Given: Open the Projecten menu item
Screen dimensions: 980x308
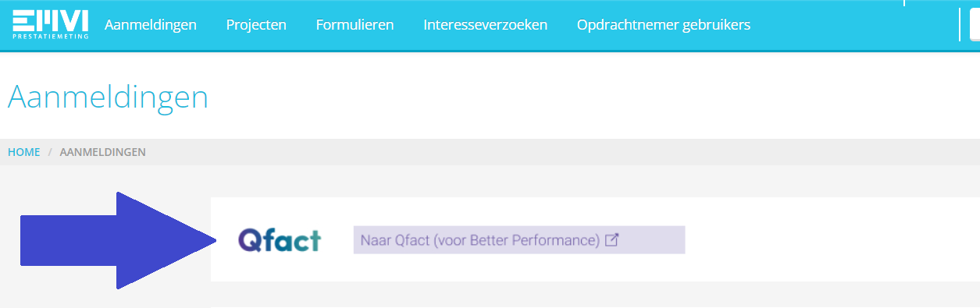Looking at the screenshot, I should (x=256, y=25).
